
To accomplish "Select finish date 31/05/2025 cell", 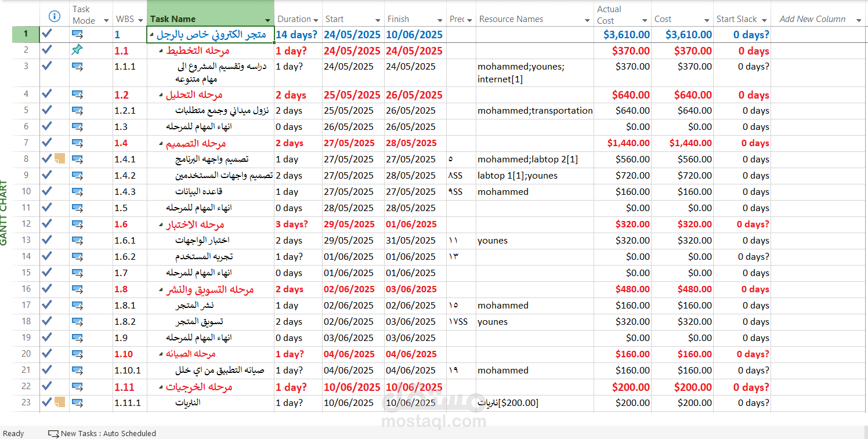I will coord(415,240).
